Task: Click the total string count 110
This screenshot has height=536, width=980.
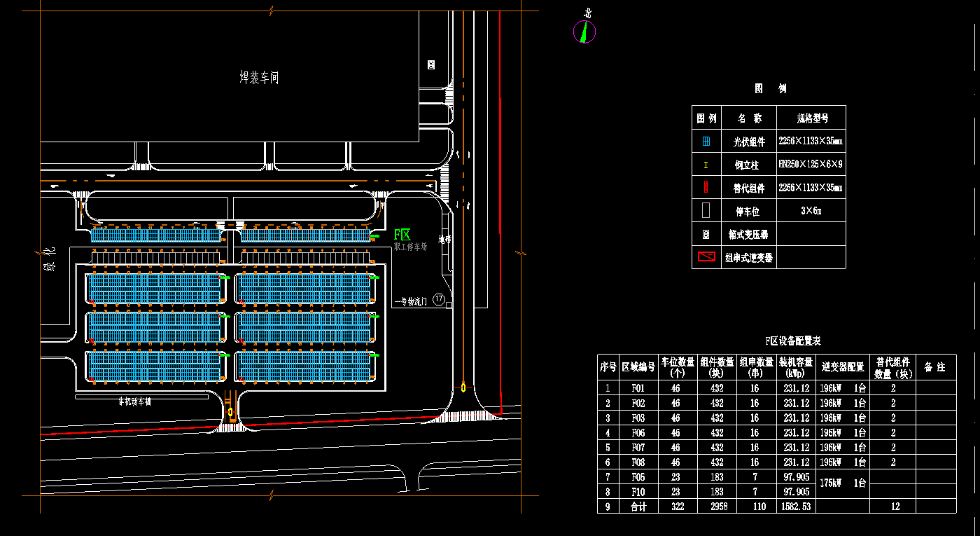Action: click(x=759, y=507)
